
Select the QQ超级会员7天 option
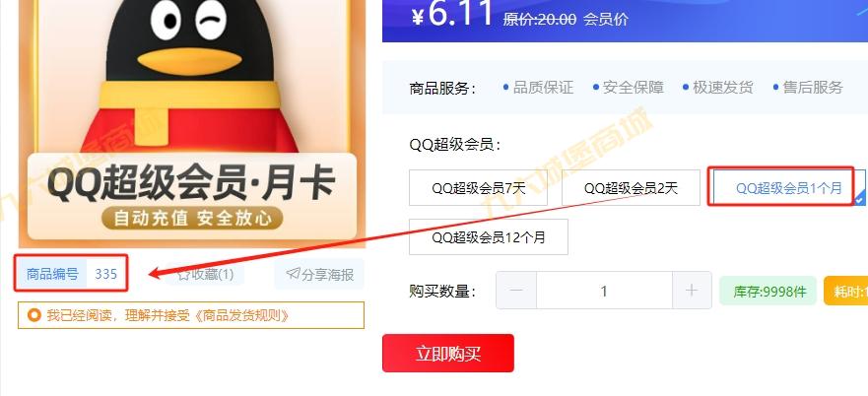tap(478, 188)
